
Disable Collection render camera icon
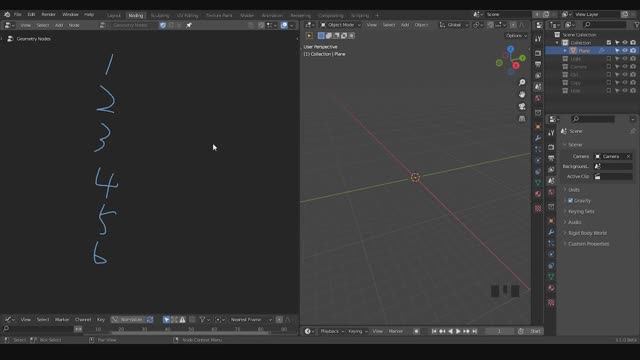pyautogui.click(x=633, y=42)
